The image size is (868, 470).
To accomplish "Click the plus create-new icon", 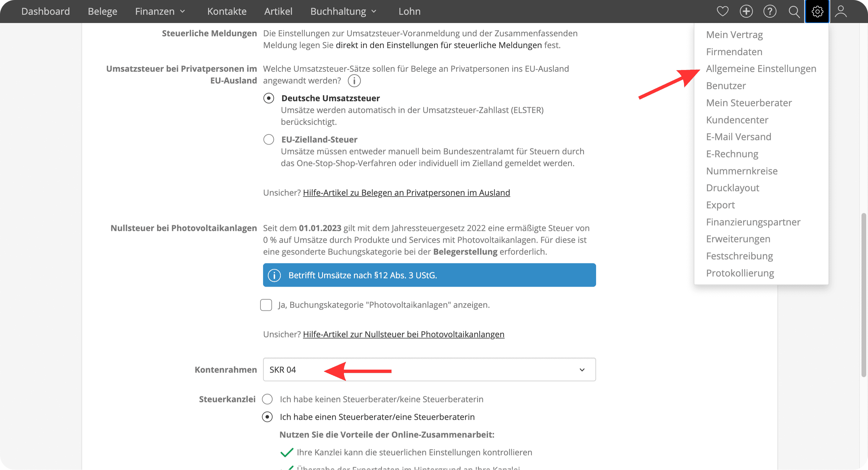I will pos(746,12).
